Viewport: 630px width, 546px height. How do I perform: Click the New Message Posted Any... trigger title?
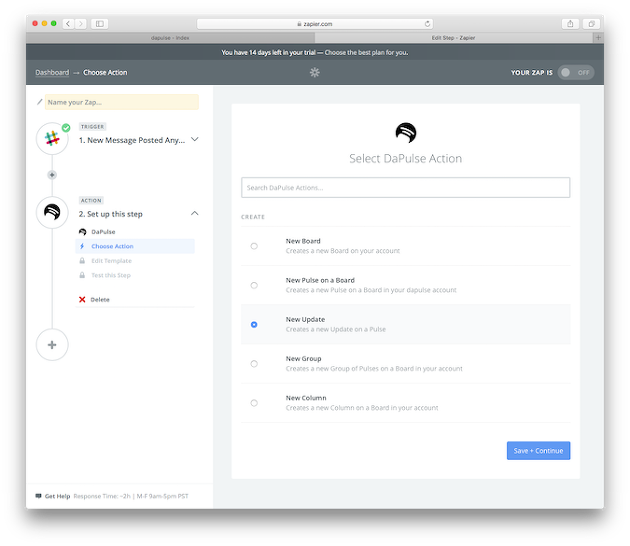(132, 140)
